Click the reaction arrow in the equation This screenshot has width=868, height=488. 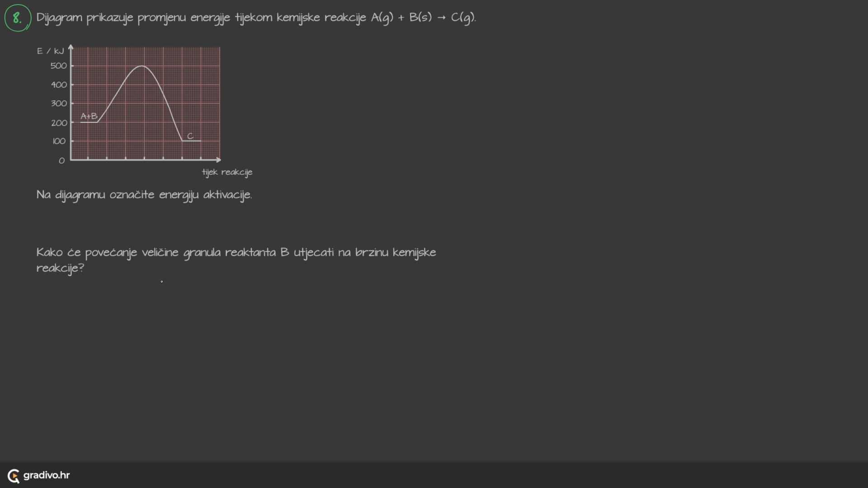(x=442, y=18)
